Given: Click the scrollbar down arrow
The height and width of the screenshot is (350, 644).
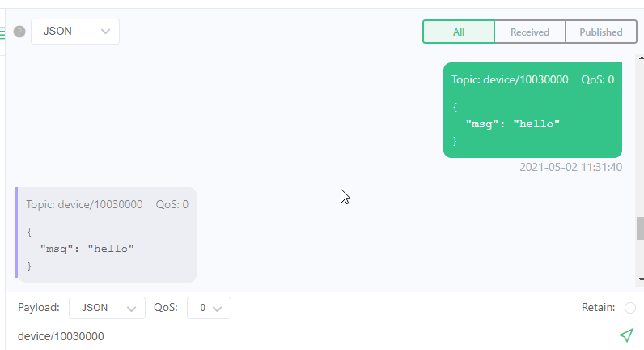Looking at the screenshot, I should 641,280.
